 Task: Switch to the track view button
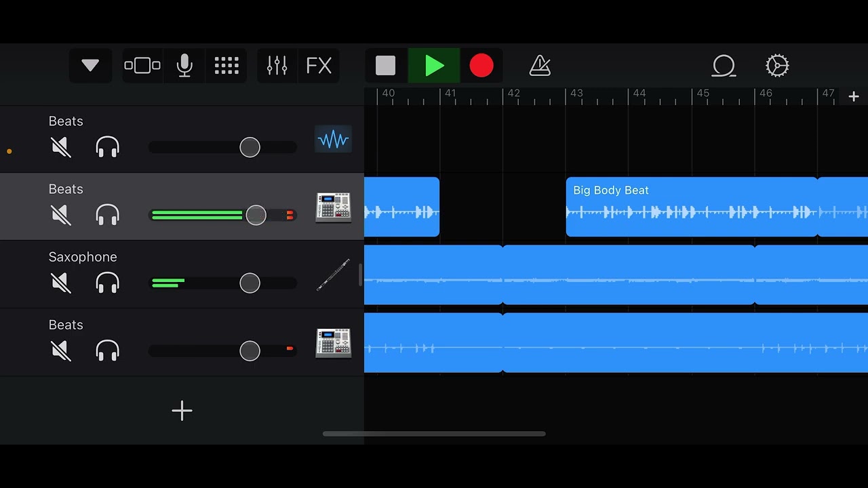coord(142,66)
